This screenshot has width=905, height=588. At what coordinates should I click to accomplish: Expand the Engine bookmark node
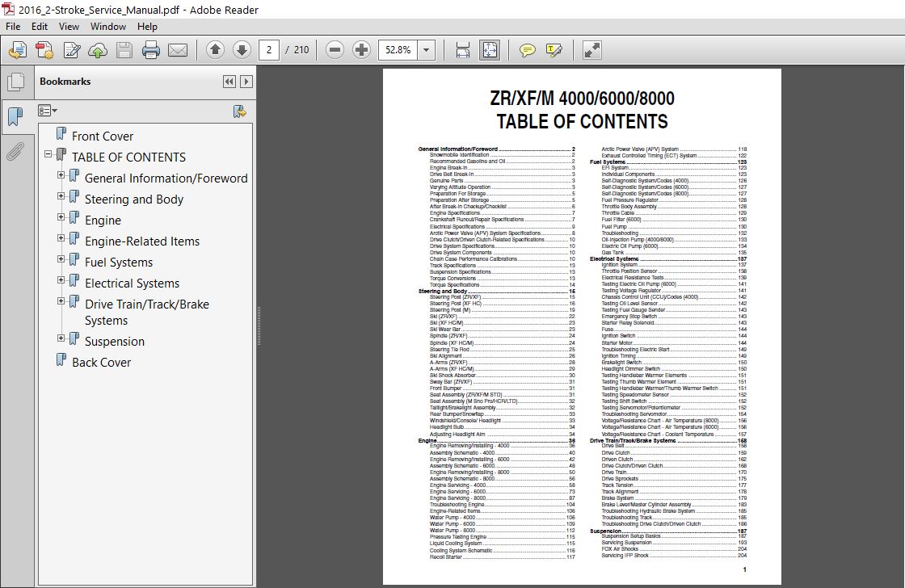tap(61, 217)
